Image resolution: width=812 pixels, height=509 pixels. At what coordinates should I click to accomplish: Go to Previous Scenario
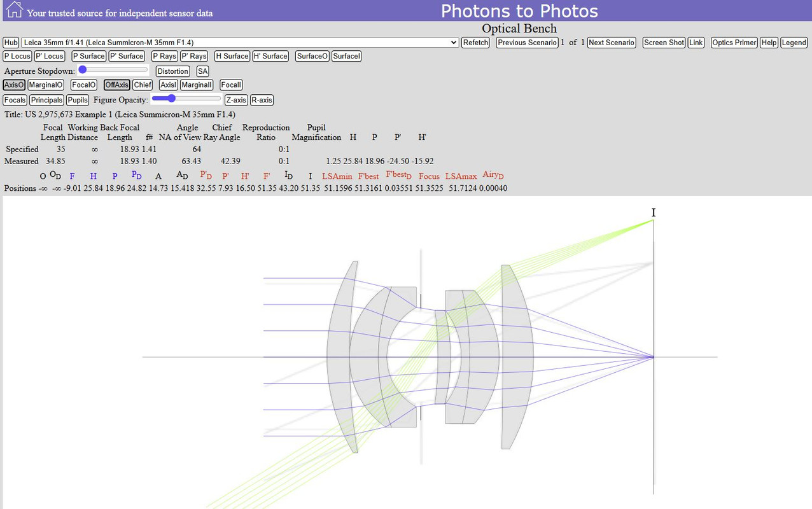point(527,43)
